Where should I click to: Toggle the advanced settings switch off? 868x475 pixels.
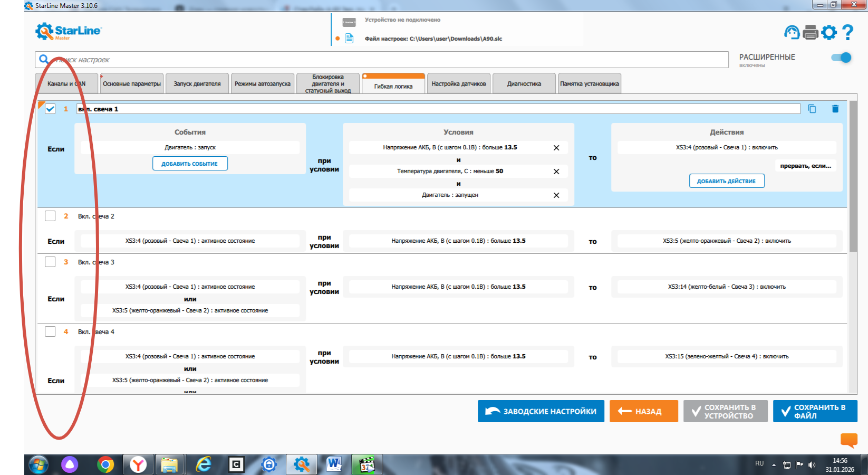[x=841, y=58]
